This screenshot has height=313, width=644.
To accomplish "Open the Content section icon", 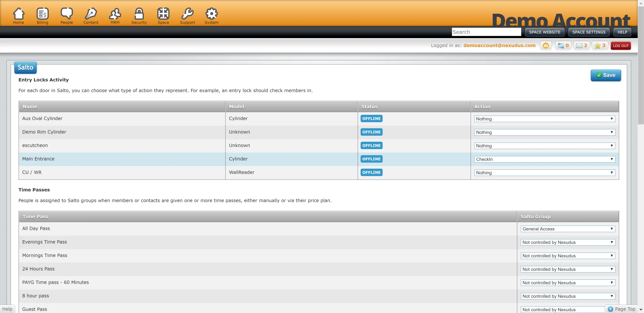I will 91,14.
